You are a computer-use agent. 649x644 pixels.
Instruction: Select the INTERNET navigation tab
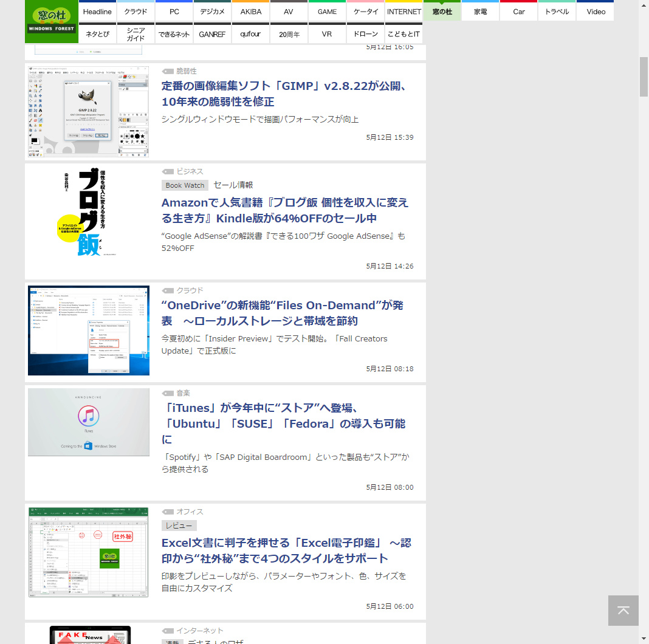click(x=403, y=11)
